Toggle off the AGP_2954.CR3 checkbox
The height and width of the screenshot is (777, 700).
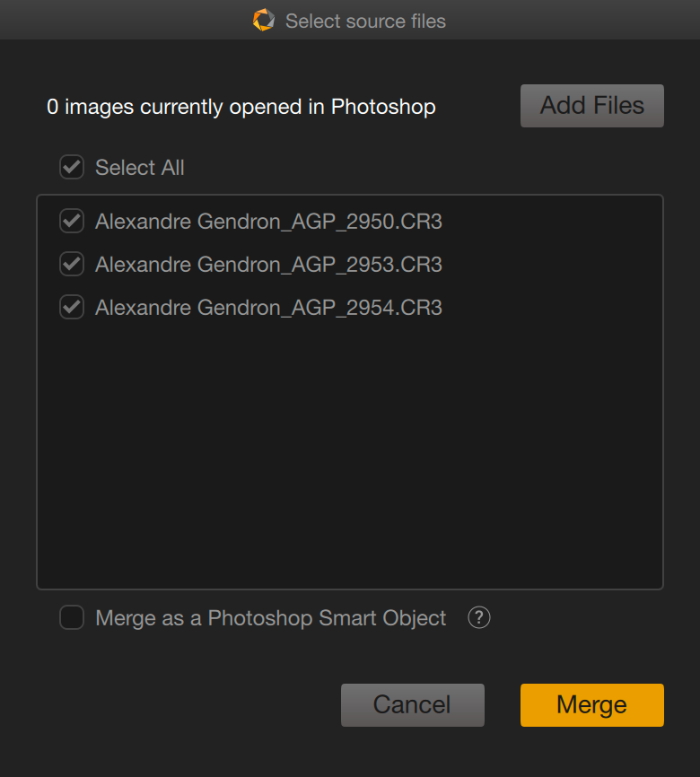pyautogui.click(x=72, y=307)
